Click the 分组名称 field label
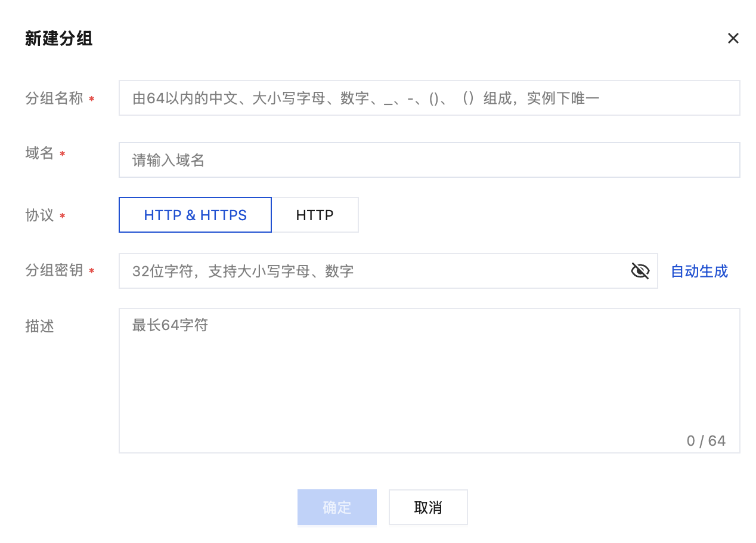This screenshot has height=543, width=756. pyautogui.click(x=54, y=98)
